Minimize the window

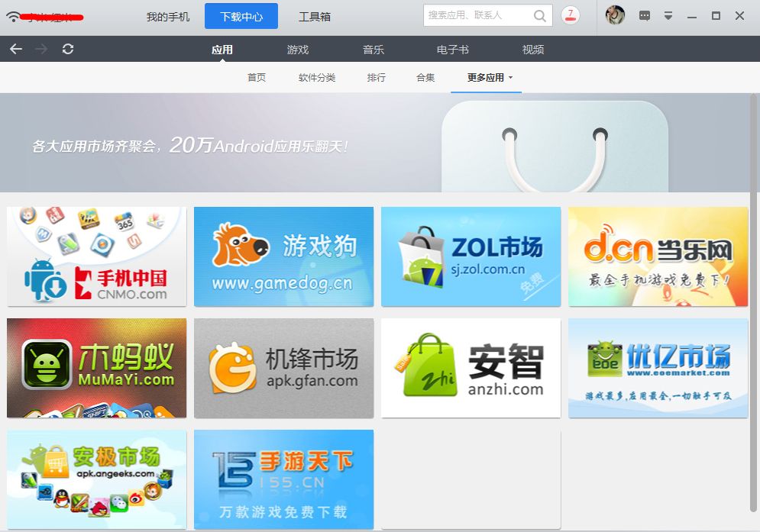tap(692, 17)
